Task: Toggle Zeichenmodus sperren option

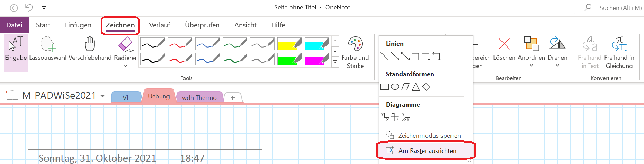Action: point(426,135)
